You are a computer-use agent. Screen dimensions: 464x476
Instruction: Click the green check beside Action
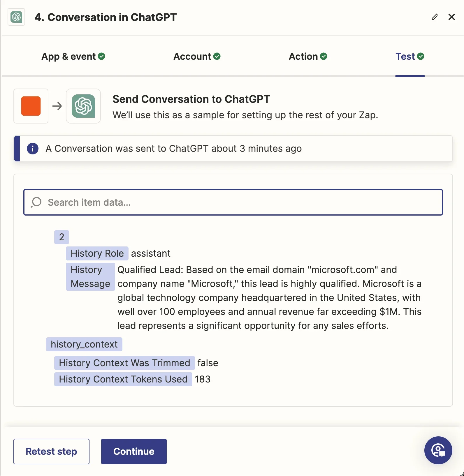tap(324, 56)
